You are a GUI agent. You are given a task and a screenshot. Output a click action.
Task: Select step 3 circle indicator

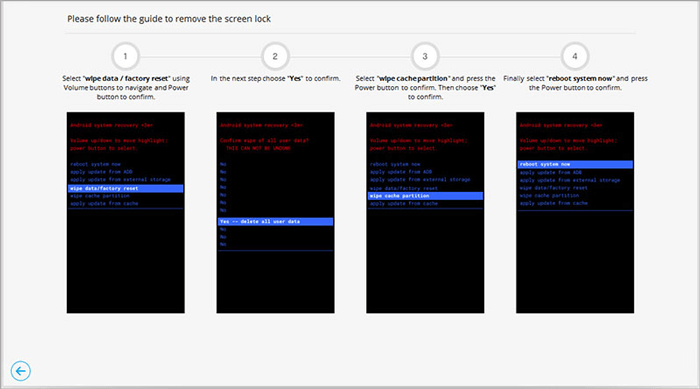(x=425, y=56)
